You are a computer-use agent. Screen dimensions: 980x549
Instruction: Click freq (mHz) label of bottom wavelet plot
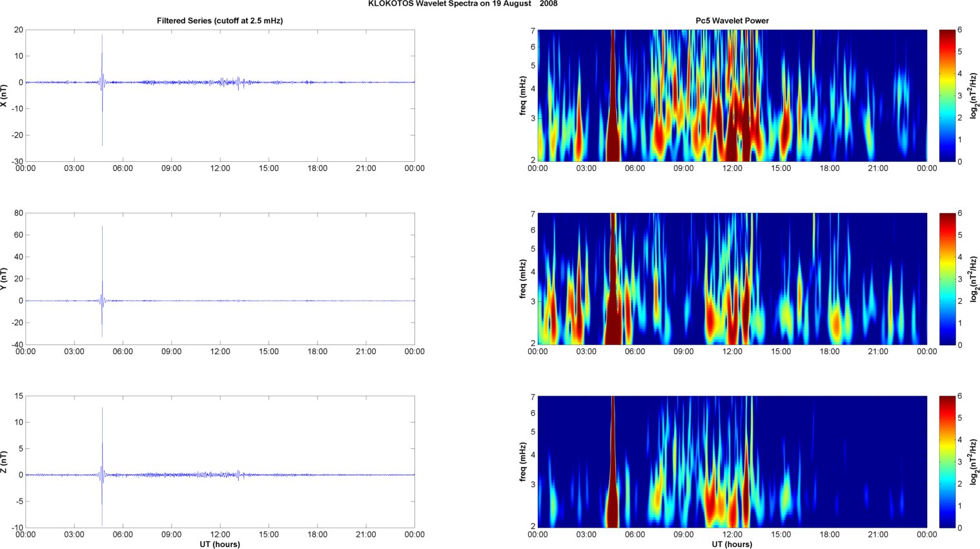pos(524,462)
